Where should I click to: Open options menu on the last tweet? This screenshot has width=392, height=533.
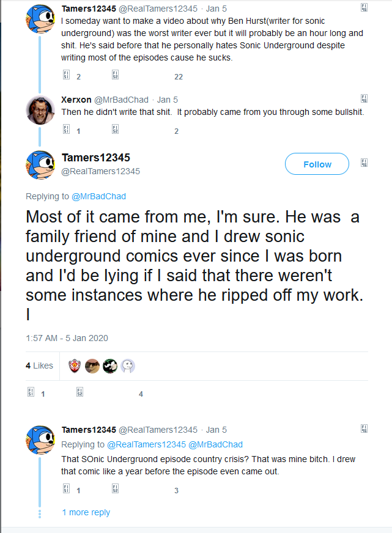click(x=364, y=429)
